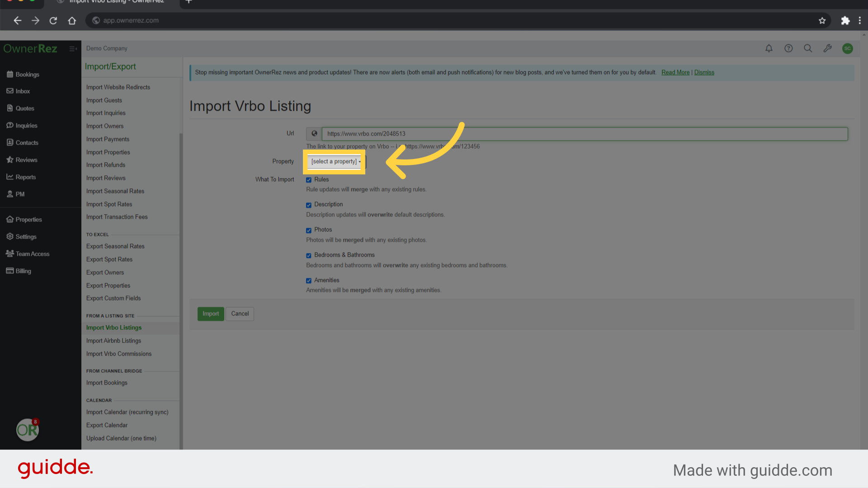This screenshot has height=488, width=868.
Task: Disable the Photos import checkbox
Action: (309, 230)
